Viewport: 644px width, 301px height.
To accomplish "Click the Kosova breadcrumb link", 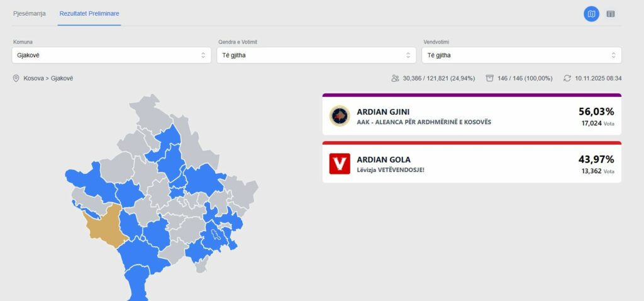I will [33, 78].
